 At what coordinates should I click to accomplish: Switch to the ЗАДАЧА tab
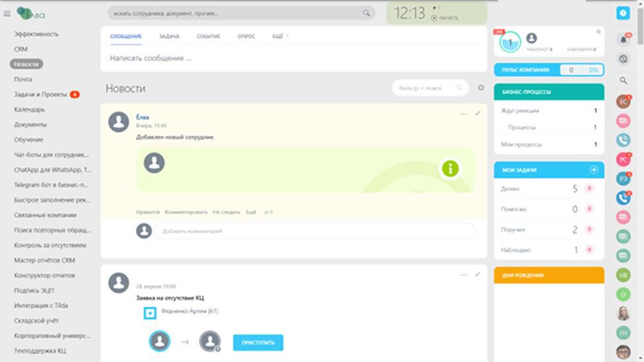pyautogui.click(x=169, y=36)
